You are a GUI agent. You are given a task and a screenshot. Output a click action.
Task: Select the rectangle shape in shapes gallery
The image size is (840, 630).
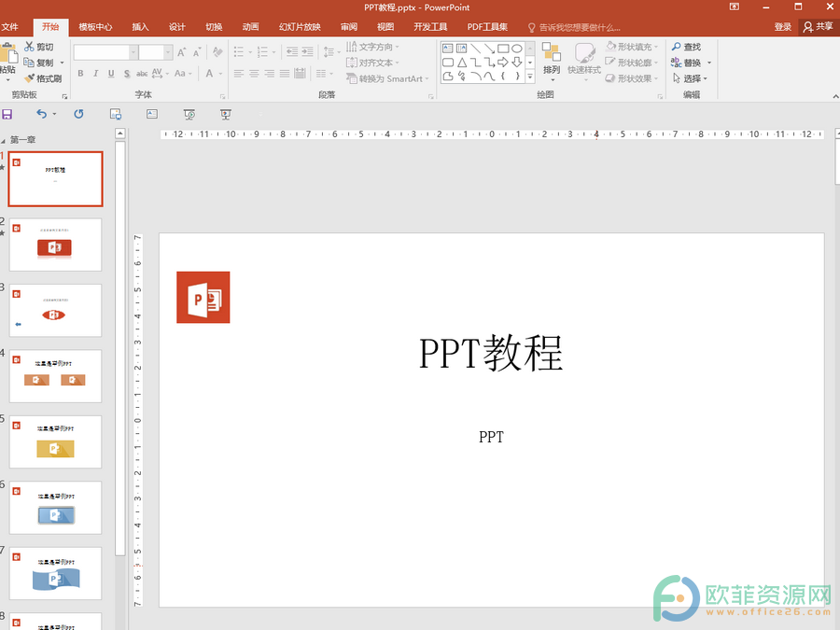tap(503, 49)
